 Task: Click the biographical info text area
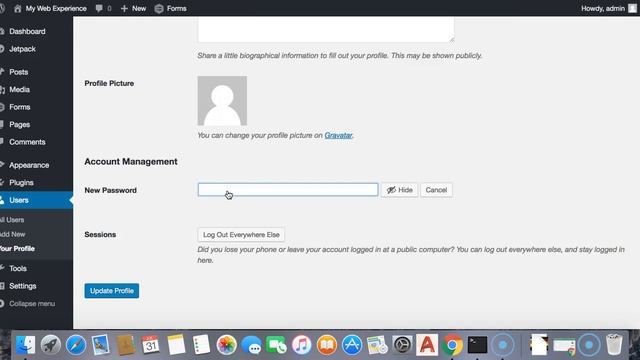(x=326, y=29)
